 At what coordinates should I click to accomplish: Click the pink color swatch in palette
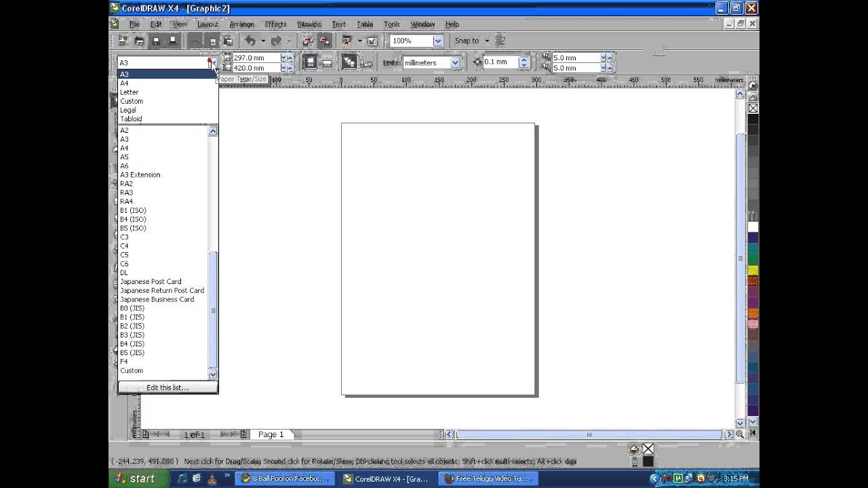click(x=753, y=325)
